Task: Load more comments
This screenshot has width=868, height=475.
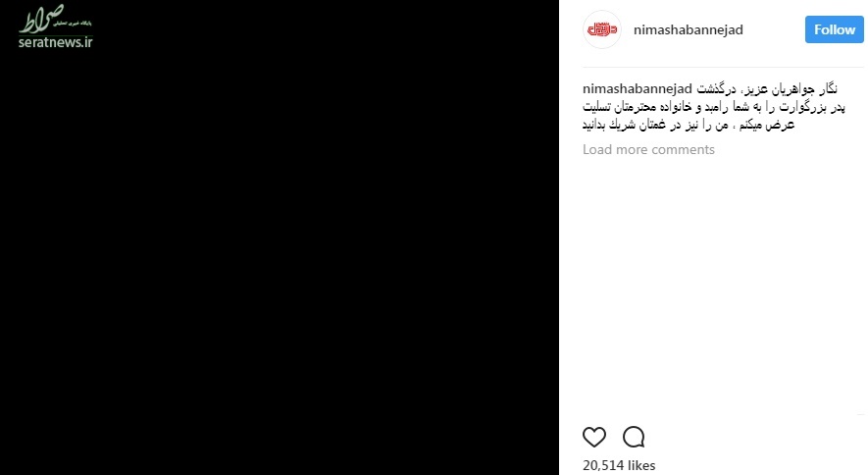Action: (648, 149)
